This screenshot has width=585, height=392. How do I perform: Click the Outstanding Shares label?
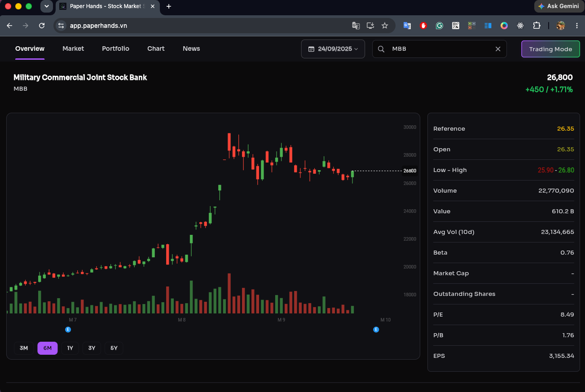click(464, 294)
